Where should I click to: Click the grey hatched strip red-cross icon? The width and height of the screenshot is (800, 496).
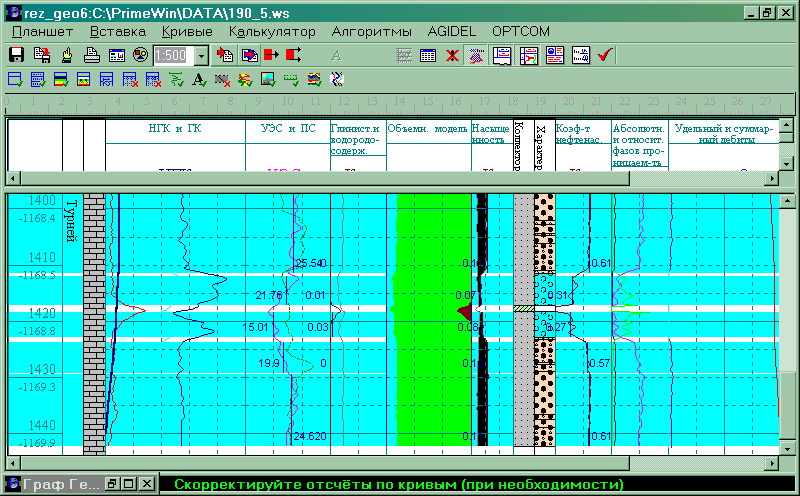click(222, 80)
